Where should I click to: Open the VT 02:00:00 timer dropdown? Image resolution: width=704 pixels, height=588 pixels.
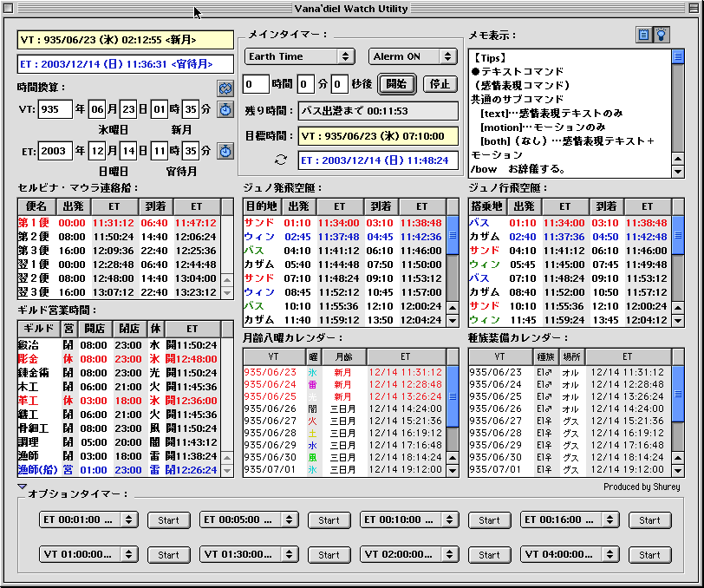[x=409, y=554]
